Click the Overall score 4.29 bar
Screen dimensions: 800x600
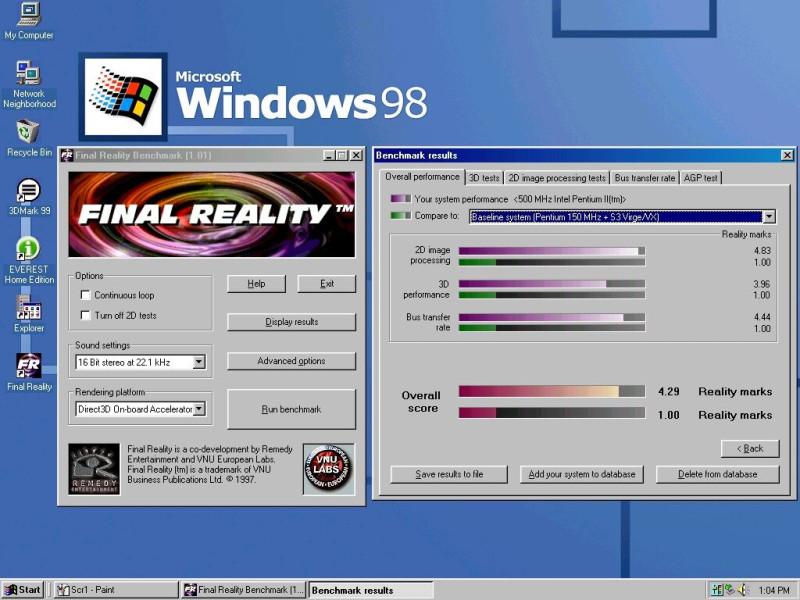552,392
